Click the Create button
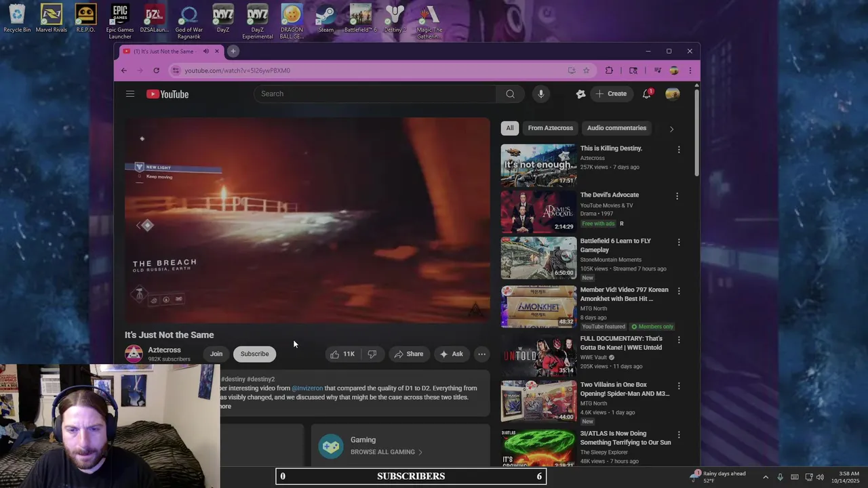 (x=611, y=94)
